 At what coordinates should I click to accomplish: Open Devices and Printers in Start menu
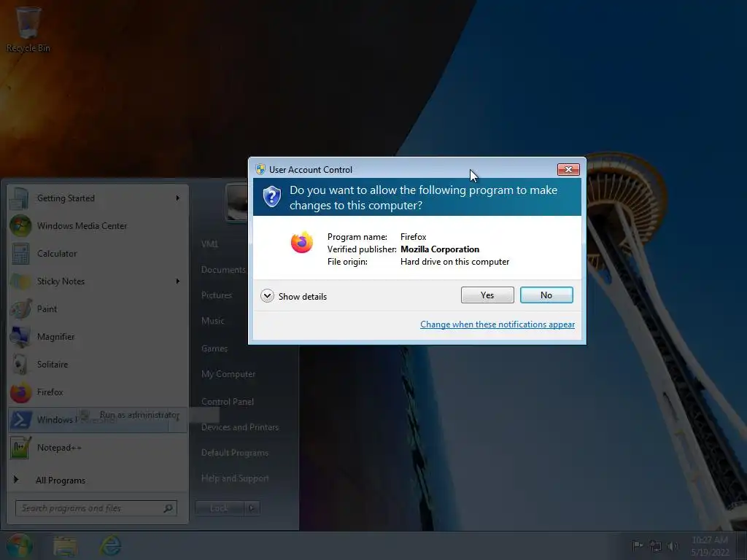click(239, 427)
